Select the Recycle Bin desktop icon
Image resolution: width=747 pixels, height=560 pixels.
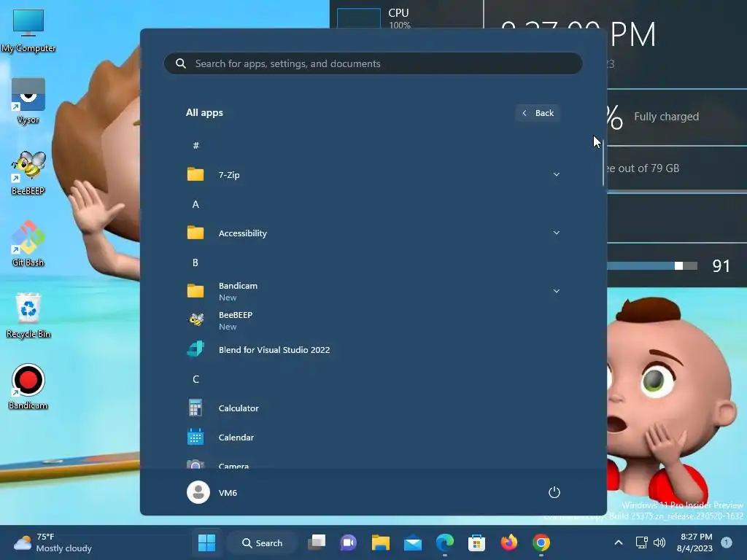tap(28, 315)
